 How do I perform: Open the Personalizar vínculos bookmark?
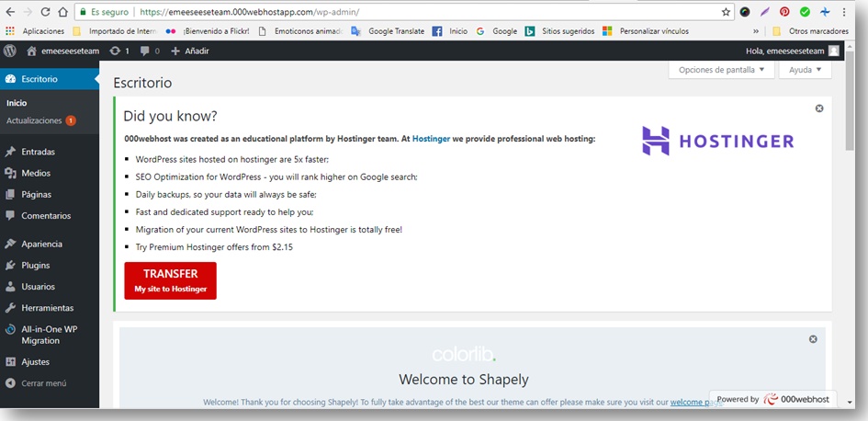point(646,31)
